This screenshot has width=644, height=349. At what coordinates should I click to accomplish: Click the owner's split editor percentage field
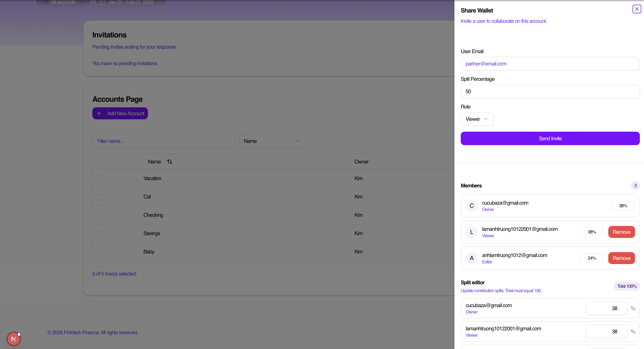(x=606, y=308)
